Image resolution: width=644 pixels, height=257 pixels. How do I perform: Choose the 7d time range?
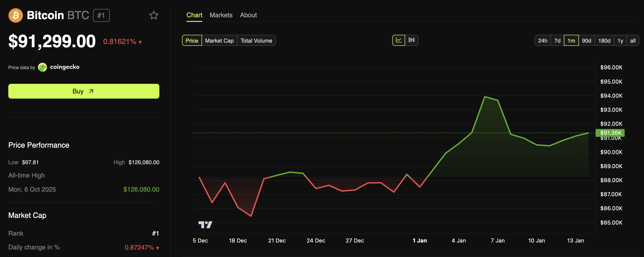[x=557, y=41]
